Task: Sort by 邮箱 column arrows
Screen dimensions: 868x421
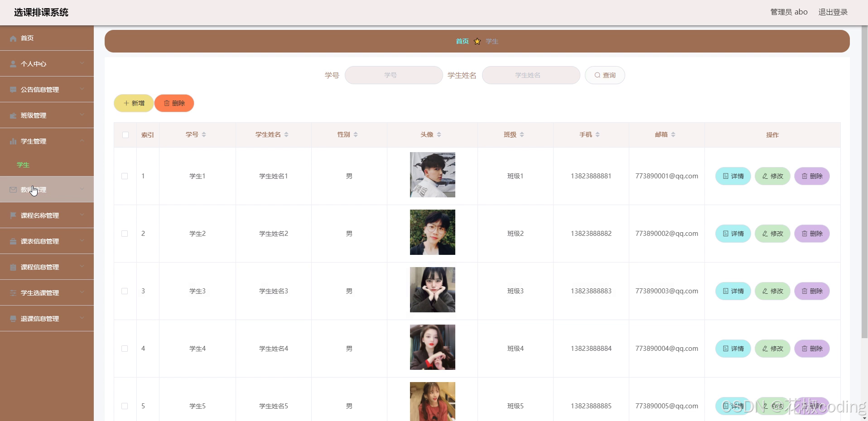Action: 673,134
